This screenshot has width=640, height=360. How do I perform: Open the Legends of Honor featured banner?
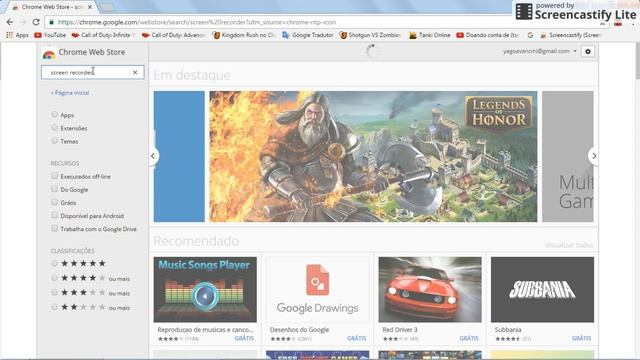click(373, 156)
